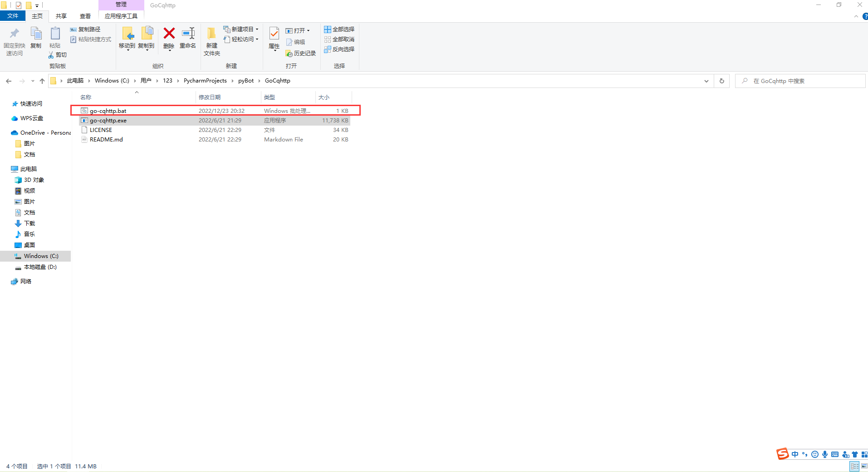Click Windows (C:) in the address breadcrumb
The width and height of the screenshot is (868, 472).
(x=112, y=81)
